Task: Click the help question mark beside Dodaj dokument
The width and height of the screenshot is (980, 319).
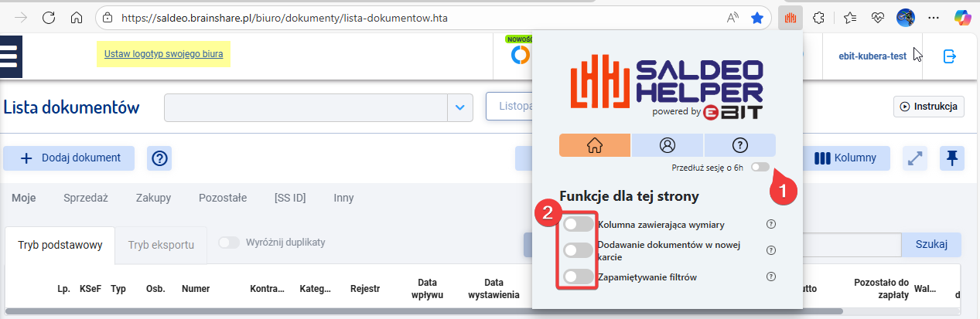Action: click(x=159, y=158)
